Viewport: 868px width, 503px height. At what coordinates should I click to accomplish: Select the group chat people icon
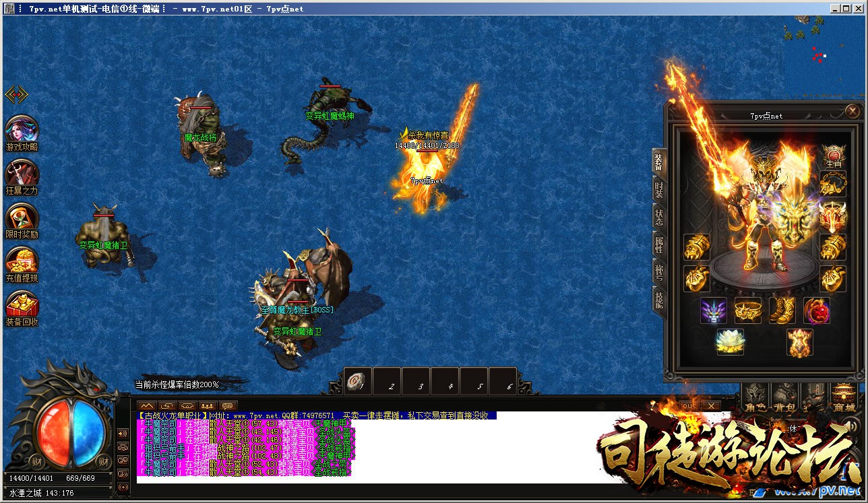pos(208,405)
